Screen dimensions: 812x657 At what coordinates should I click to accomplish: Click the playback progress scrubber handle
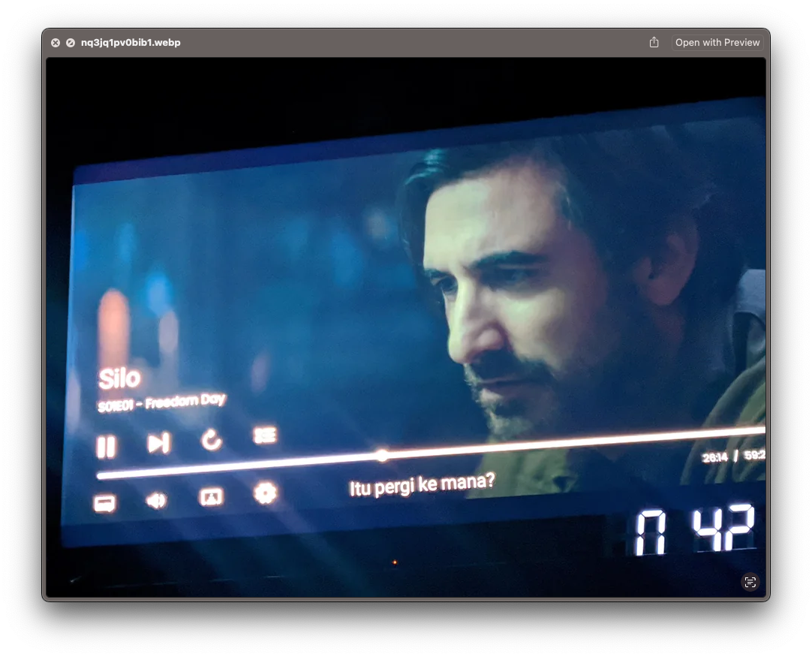(382, 456)
